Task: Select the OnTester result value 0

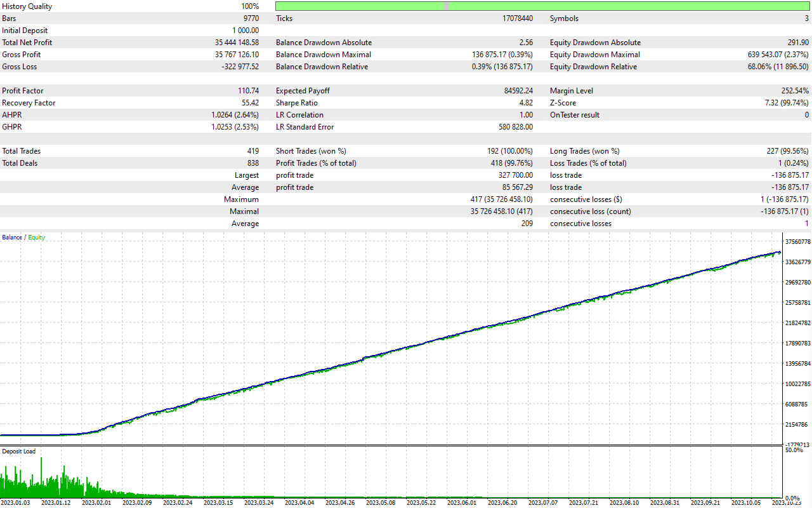Action: click(807, 115)
